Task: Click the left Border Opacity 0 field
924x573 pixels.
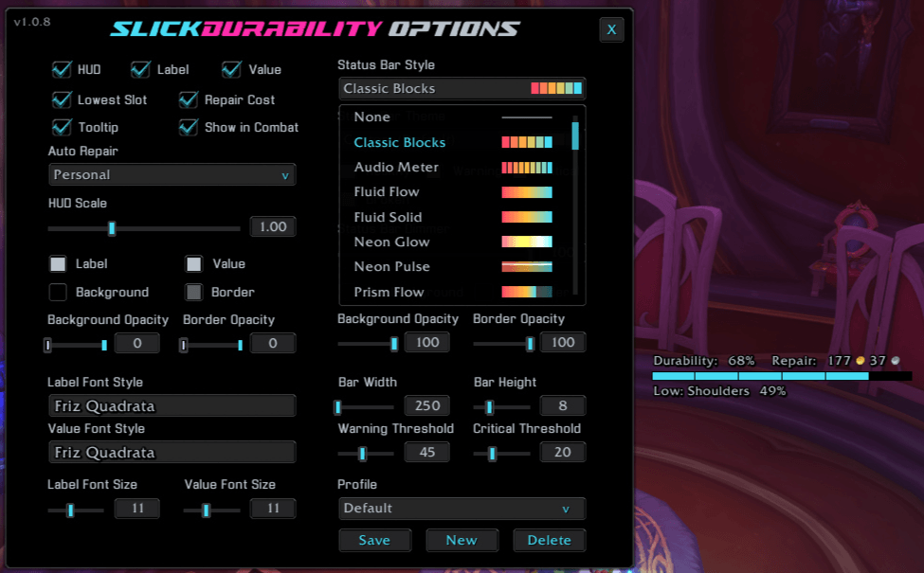Action: (x=273, y=344)
